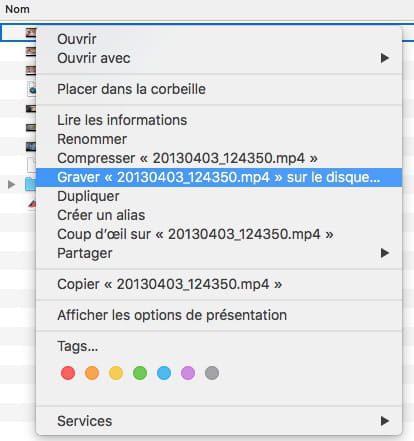
Task: Pick the gray tag dot
Action: [212, 373]
